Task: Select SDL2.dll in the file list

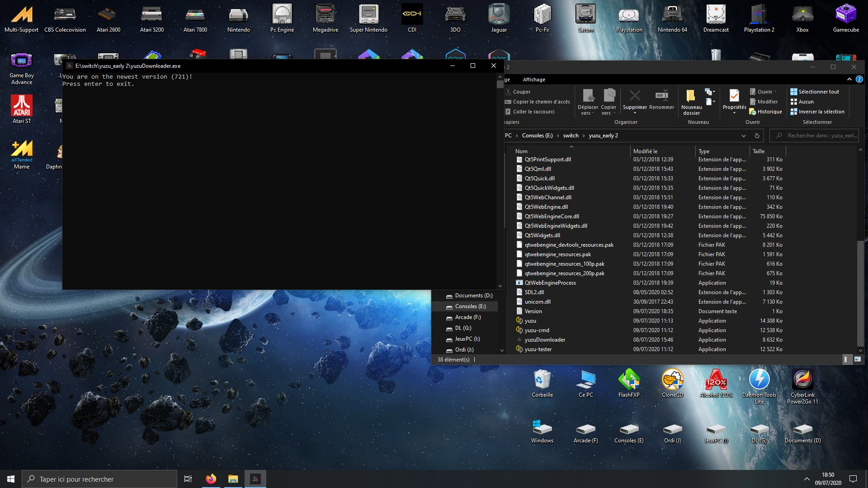Action: (534, 292)
